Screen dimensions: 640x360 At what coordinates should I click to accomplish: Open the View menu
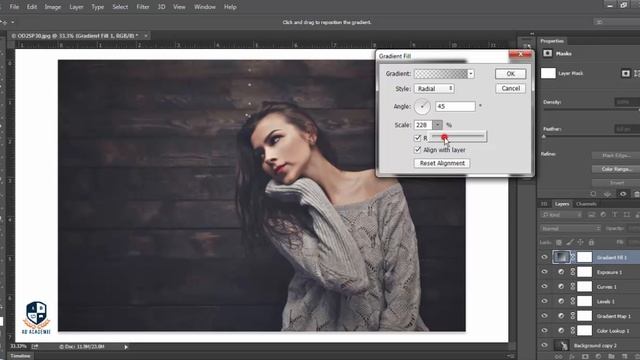(179, 7)
